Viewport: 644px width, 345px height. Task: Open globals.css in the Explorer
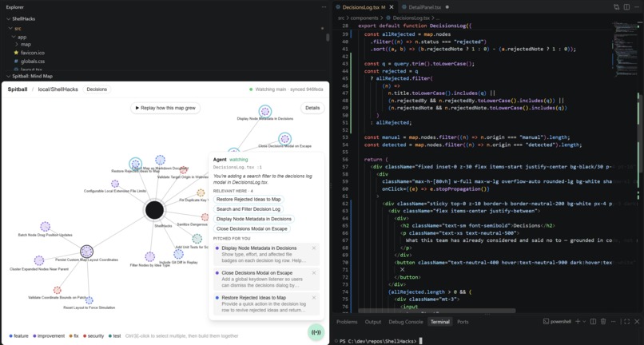[33, 61]
